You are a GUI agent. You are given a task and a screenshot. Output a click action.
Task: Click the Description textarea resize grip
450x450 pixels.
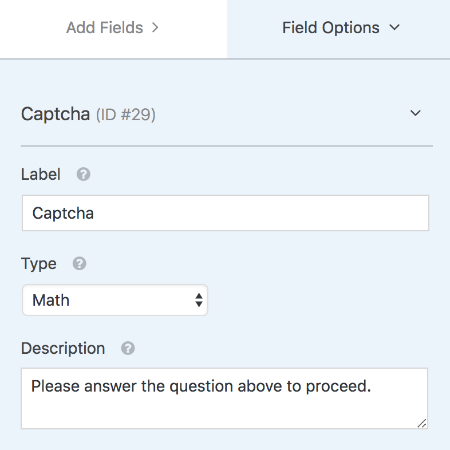click(422, 423)
